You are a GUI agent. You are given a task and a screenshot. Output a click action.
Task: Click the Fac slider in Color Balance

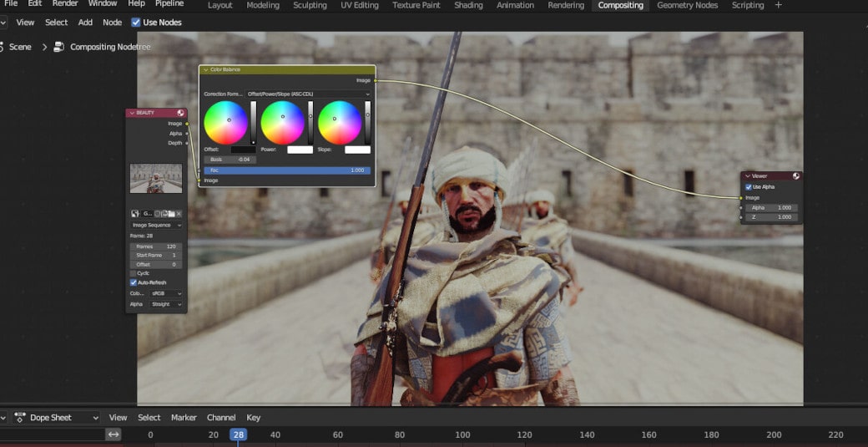287,170
